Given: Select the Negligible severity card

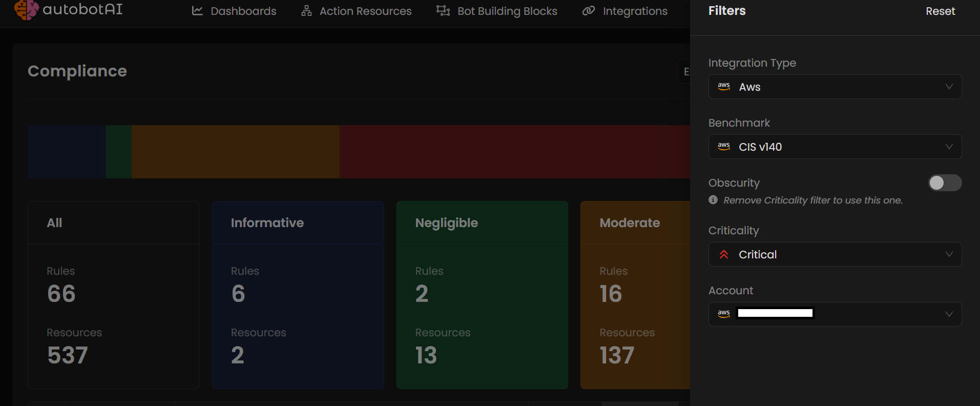Looking at the screenshot, I should tap(482, 295).
